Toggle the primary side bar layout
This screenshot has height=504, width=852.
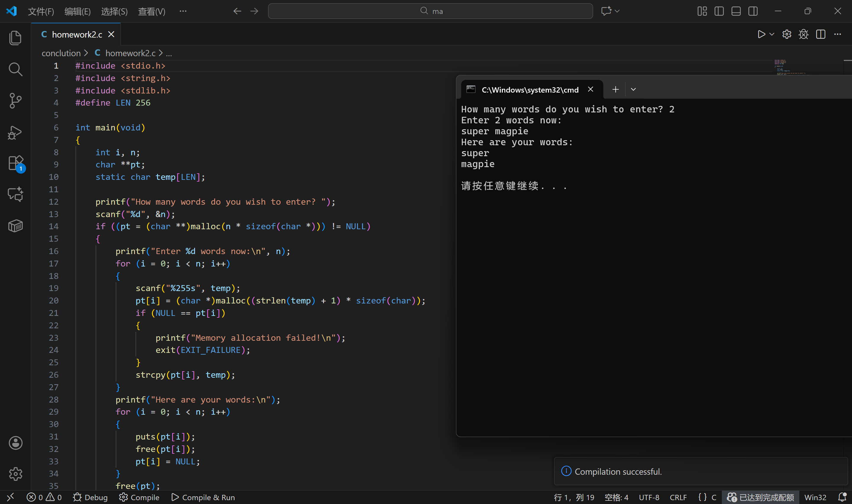(719, 11)
